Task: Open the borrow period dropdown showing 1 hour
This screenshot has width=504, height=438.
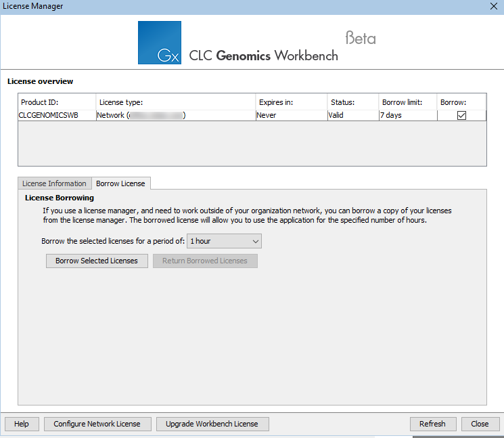Action: [224, 241]
